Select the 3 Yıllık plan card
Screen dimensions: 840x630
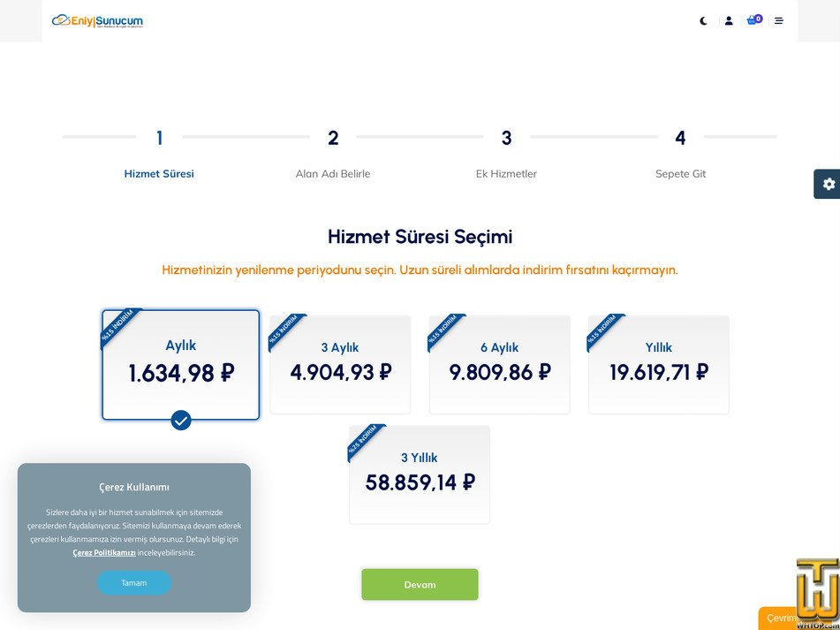click(x=420, y=474)
